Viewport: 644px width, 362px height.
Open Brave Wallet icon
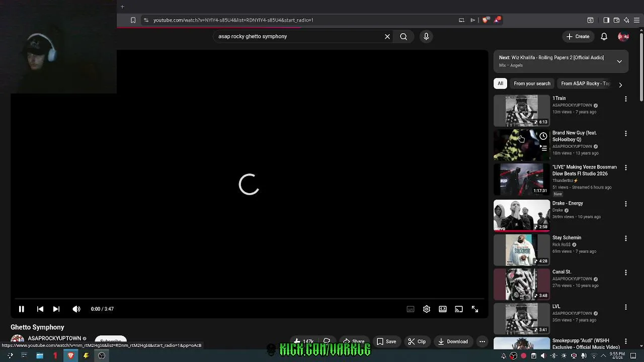616,20
